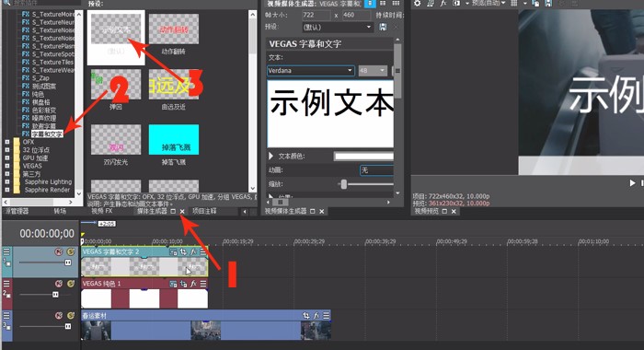Screen dimensions: 644x350
Task: Expand 文本颜色 disclosure triangle
Action: (271, 156)
